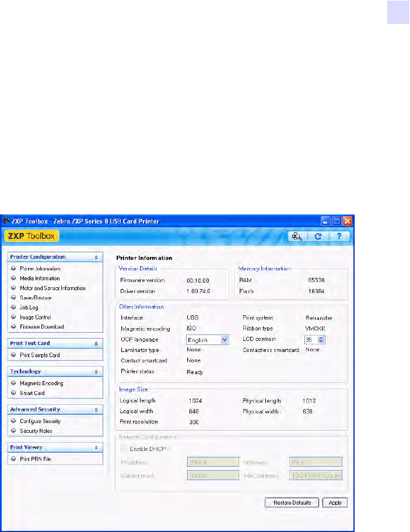Click the RAM value 65536
The image size is (410, 532).
[316, 280]
